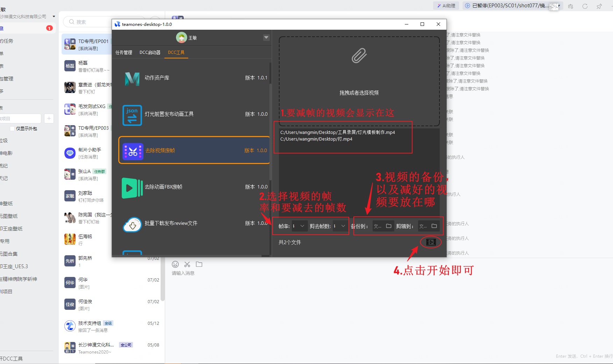The image size is (613, 364).
Task: Select the Maya motion asset library icon
Action: pyautogui.click(x=132, y=78)
